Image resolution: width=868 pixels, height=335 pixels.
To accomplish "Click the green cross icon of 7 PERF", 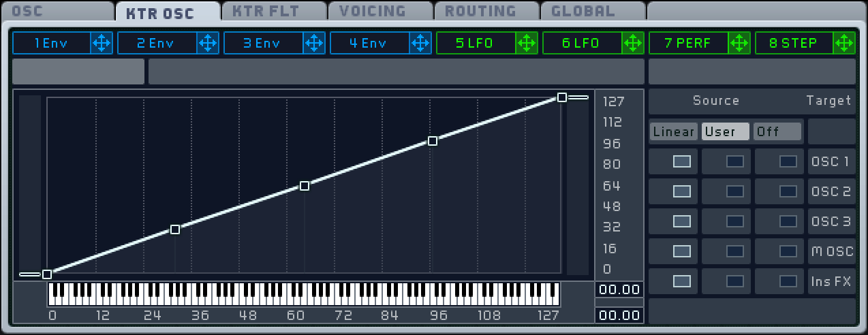I will [739, 44].
